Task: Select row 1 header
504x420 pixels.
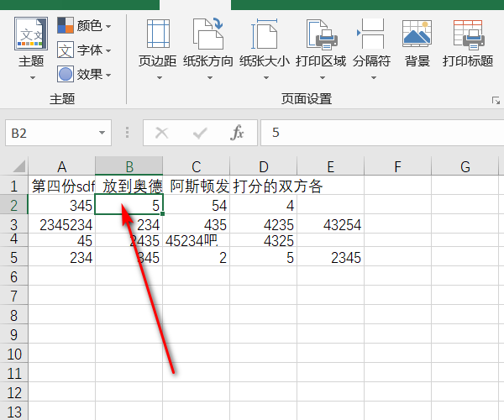Action: 13,186
